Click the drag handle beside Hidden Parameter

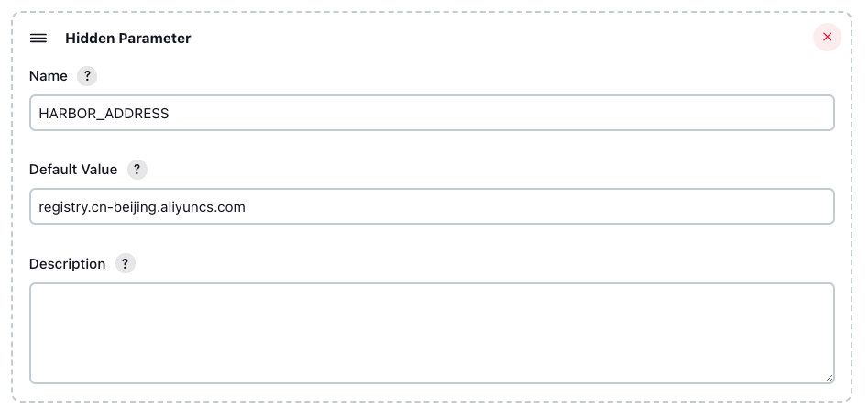pyautogui.click(x=38, y=39)
